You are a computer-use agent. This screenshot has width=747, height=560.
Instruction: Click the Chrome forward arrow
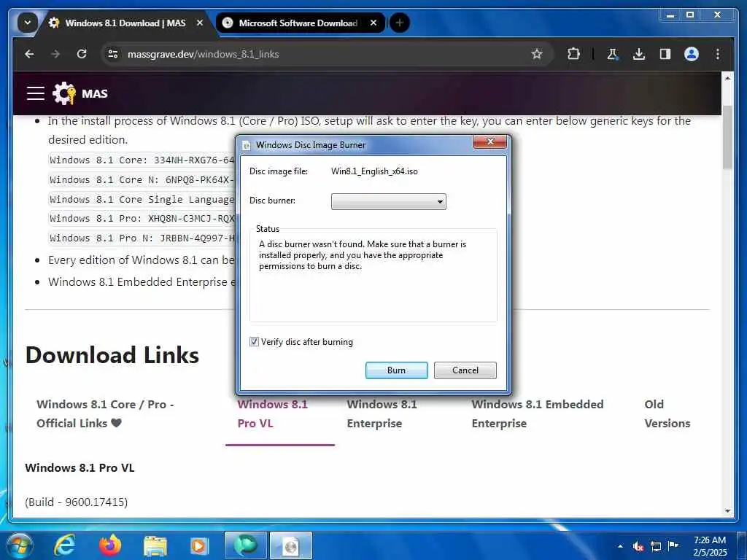(55, 54)
